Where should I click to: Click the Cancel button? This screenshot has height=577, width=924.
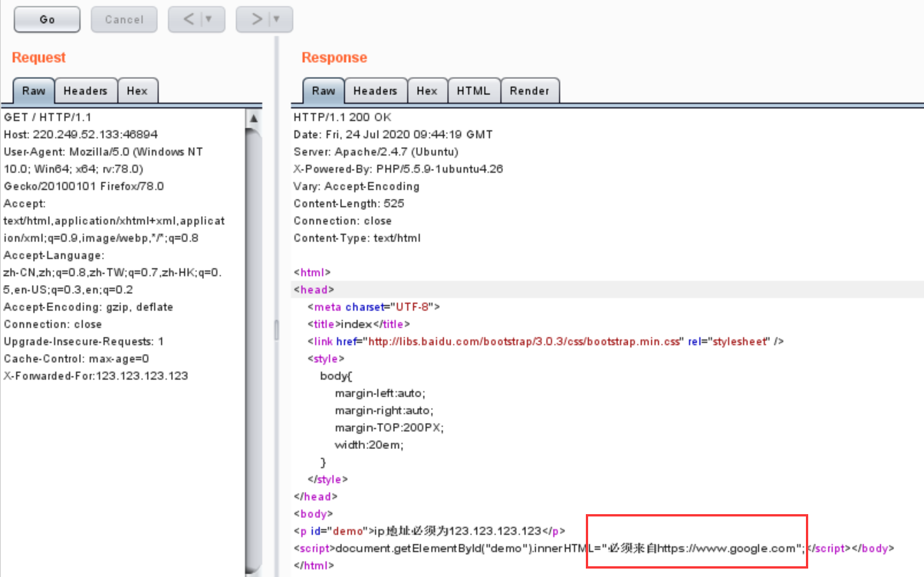coord(123,19)
